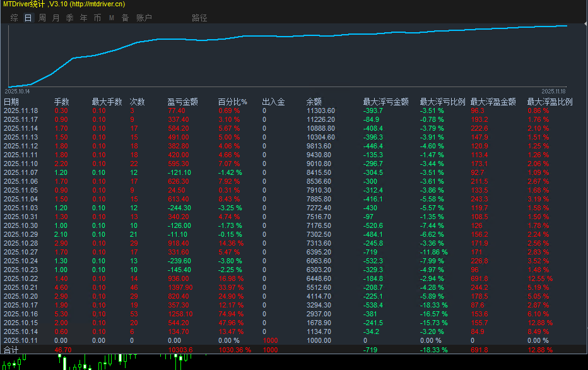Screen dimensions: 588x370
Task: Click total profit 10303.6
Action: [180, 350]
